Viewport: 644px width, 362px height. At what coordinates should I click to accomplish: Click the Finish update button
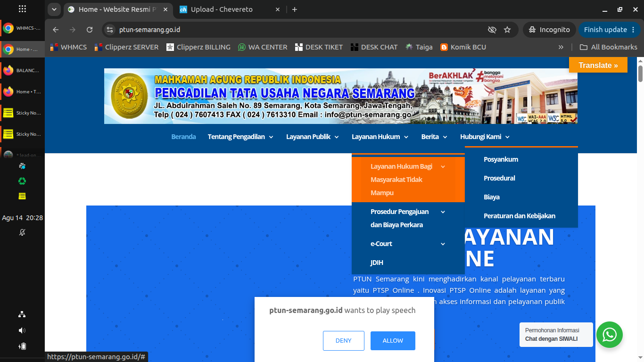pos(610,30)
